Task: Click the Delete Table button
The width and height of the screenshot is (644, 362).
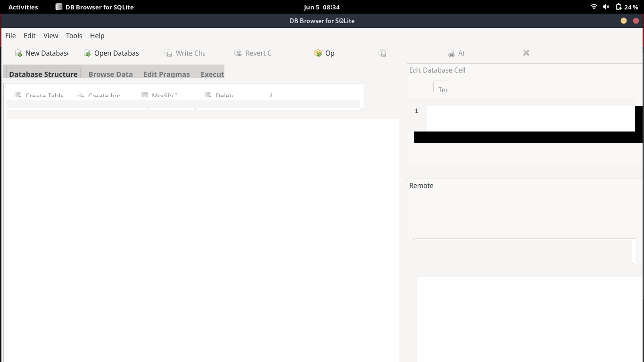Action: coord(219,95)
